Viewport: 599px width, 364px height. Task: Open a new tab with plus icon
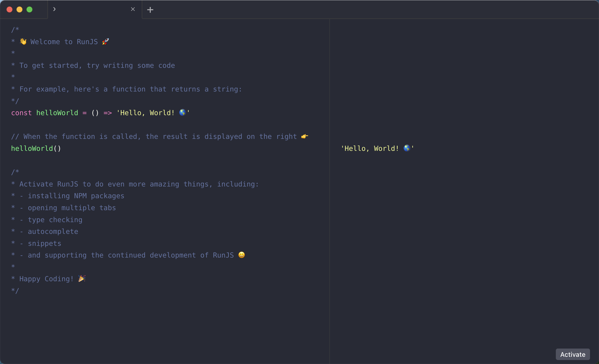(x=150, y=10)
